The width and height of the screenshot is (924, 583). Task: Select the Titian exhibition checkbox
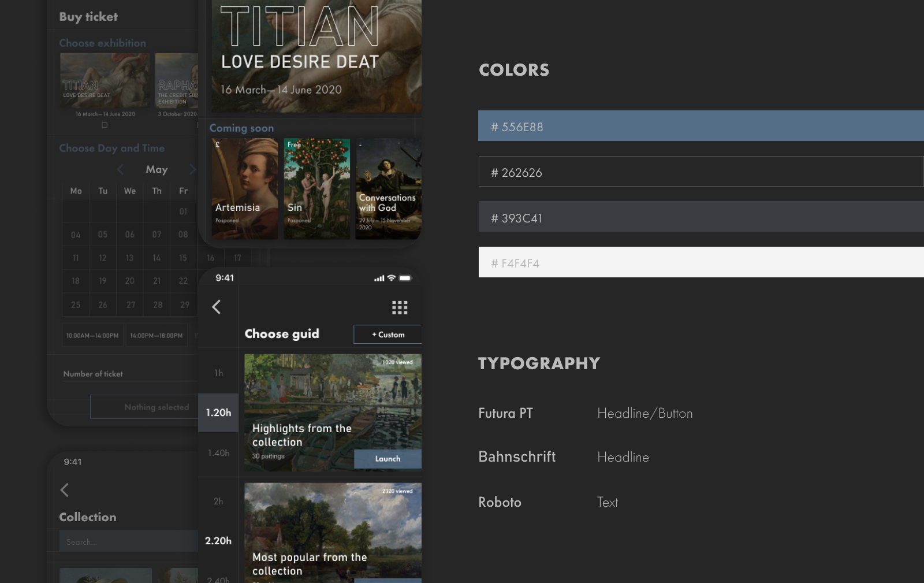click(x=105, y=125)
